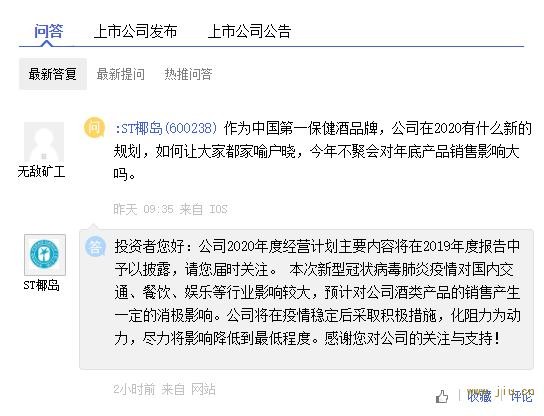Open the ST椰岛 name under logo
Image resolution: width=544 pixels, height=416 pixels.
tap(42, 286)
